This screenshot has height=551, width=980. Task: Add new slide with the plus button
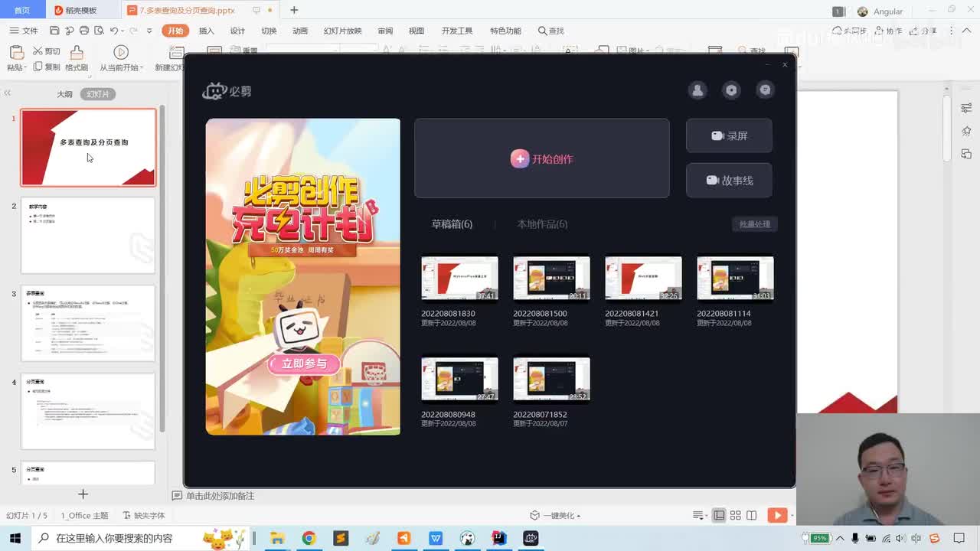83,494
